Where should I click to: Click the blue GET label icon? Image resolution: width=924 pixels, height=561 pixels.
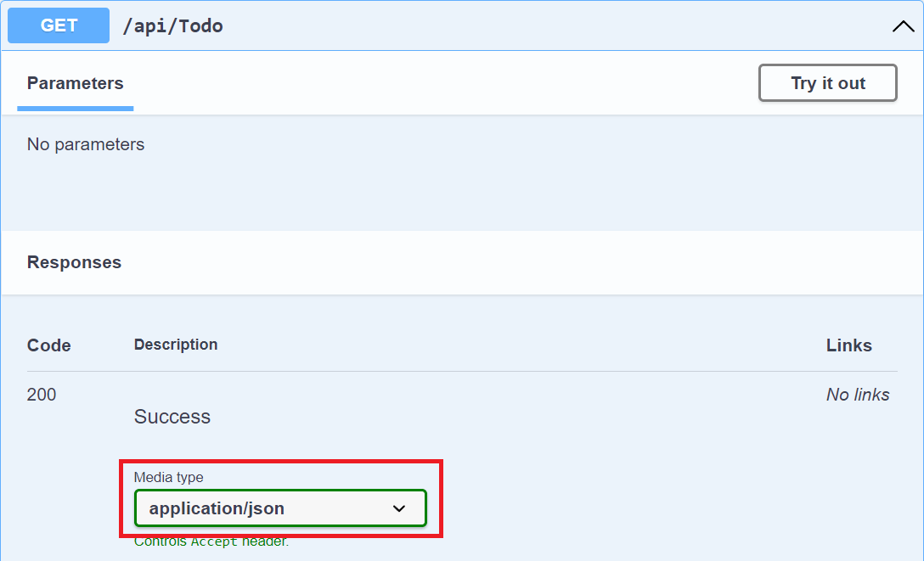tap(58, 25)
